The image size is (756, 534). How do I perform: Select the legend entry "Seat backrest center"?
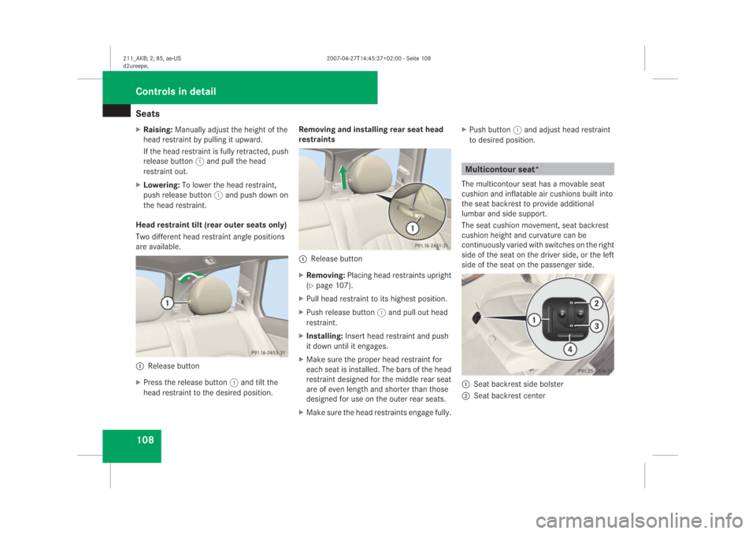pos(510,396)
